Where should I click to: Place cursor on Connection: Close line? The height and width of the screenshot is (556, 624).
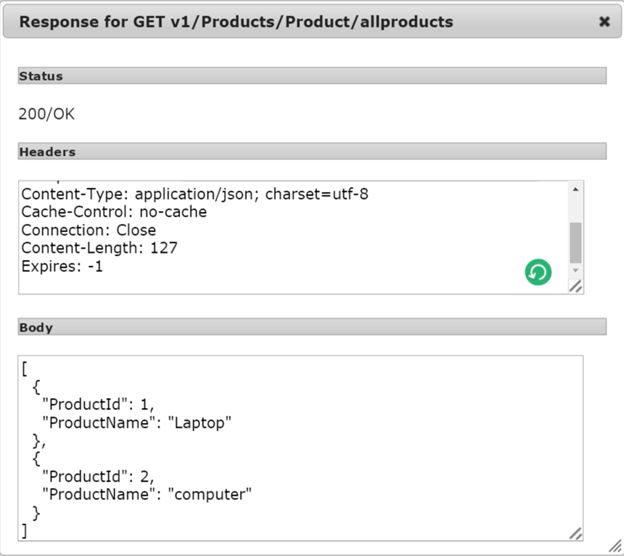coord(88,230)
